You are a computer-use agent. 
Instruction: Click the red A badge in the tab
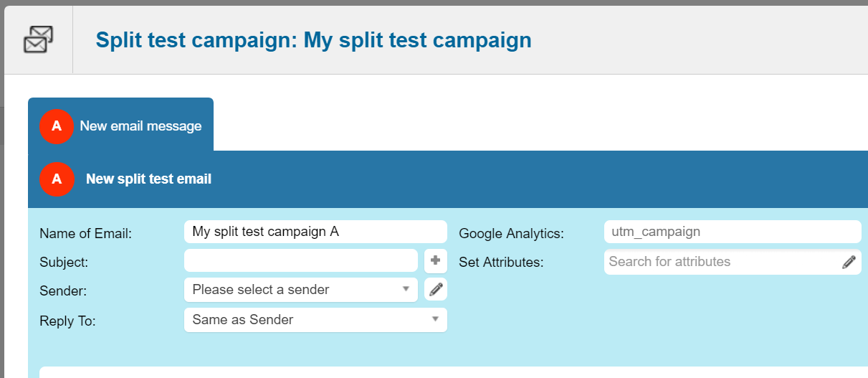(57, 126)
